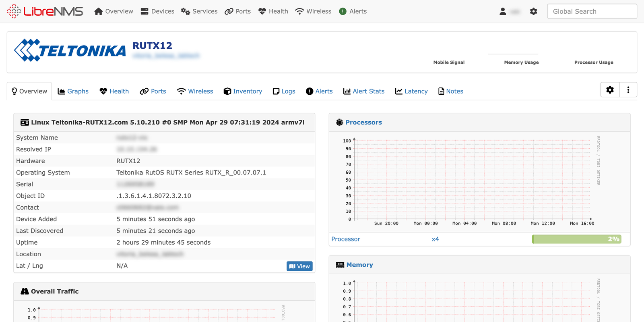Click the link icon beside top Ports
644x322 pixels.
click(229, 11)
